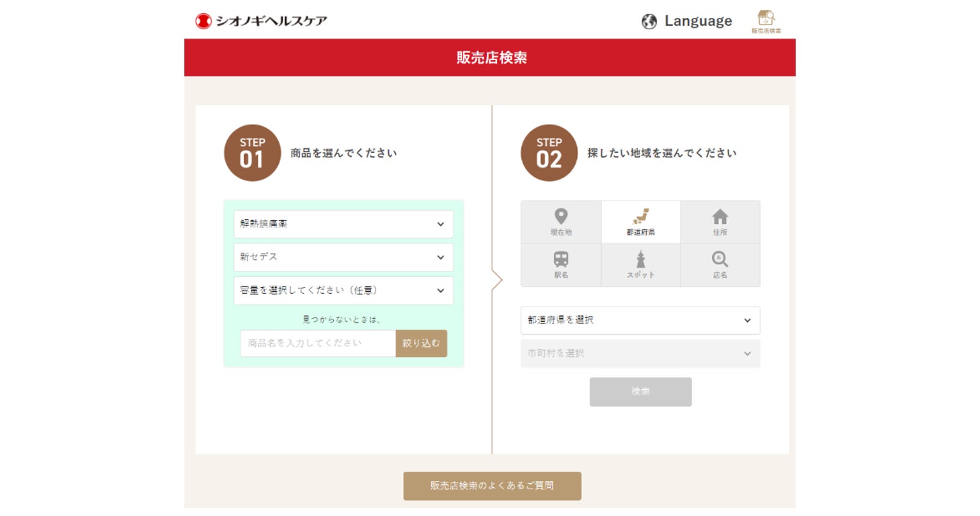Open the 解熱鎮痛薬 category dropdown
Viewport: 980px width, 516px height.
343,224
